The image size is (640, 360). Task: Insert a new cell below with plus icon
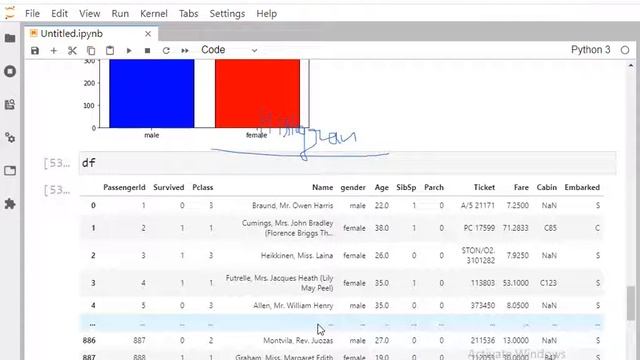click(x=53, y=51)
